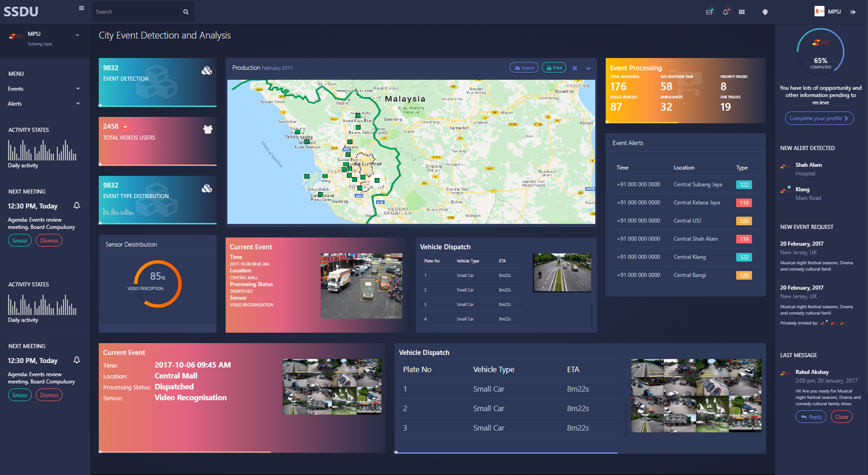Click the Ambulances value 32
Screen dimensions: 868x475
point(666,107)
